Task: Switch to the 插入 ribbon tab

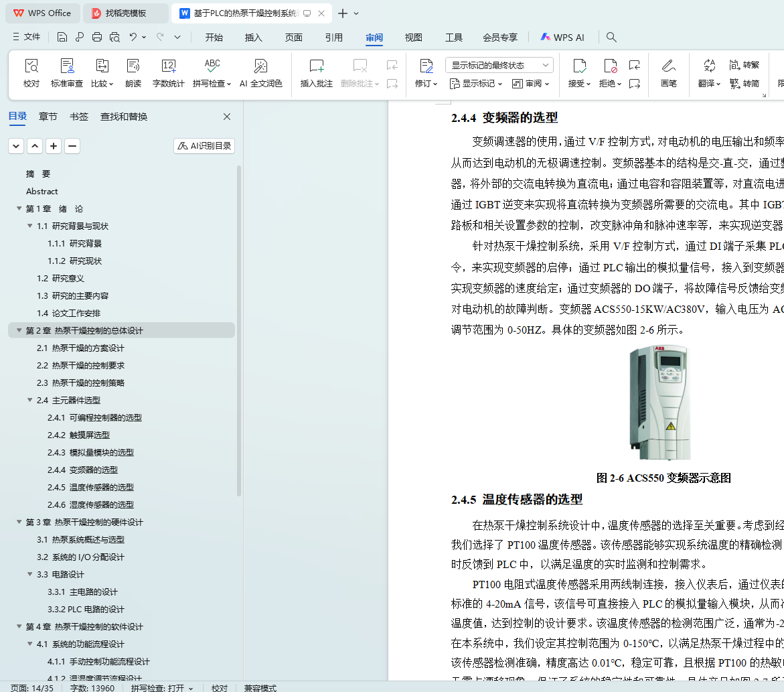Action: point(254,38)
